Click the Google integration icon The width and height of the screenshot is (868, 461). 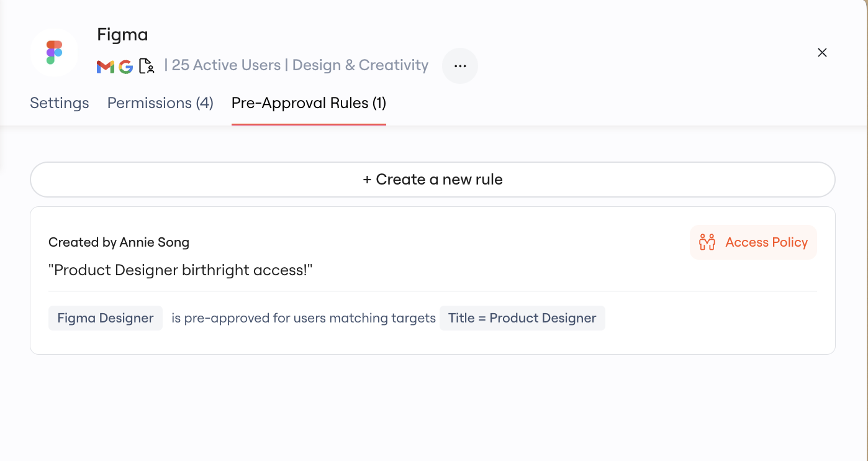[x=126, y=66]
